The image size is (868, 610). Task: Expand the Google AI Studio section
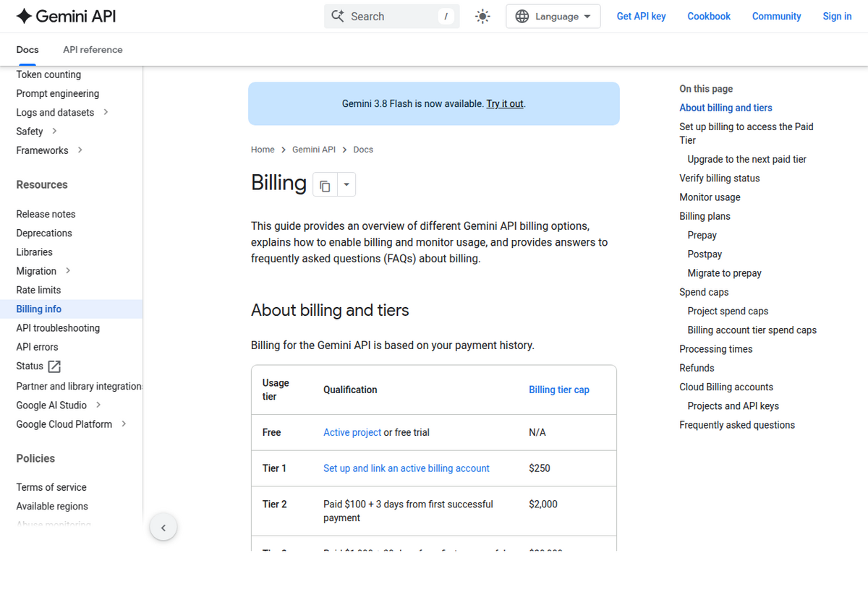pyautogui.click(x=98, y=405)
